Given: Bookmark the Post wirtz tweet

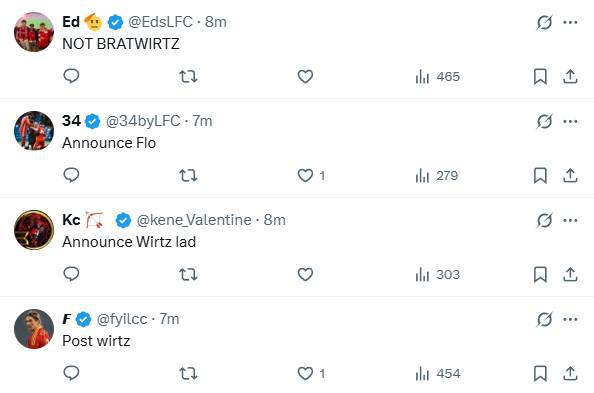Looking at the screenshot, I should click(x=540, y=374).
